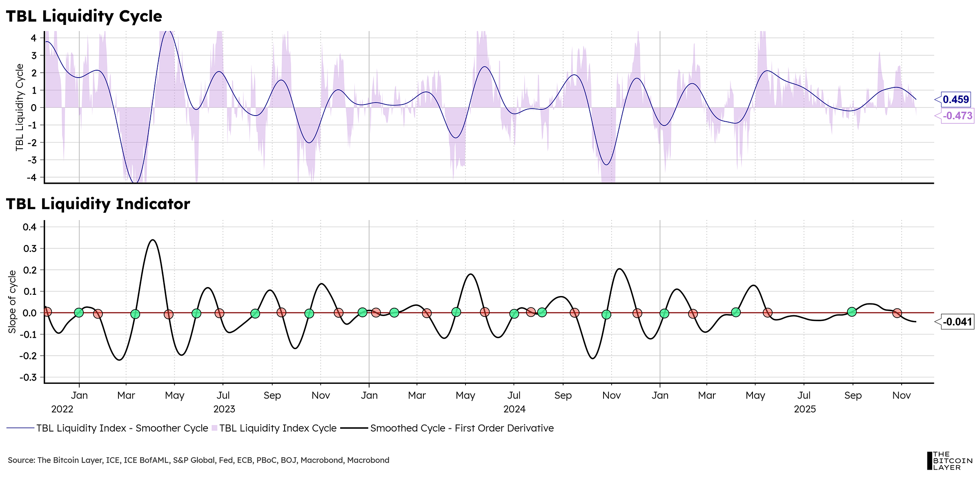Click the TBL Liquidity Cycle title

coord(84,16)
